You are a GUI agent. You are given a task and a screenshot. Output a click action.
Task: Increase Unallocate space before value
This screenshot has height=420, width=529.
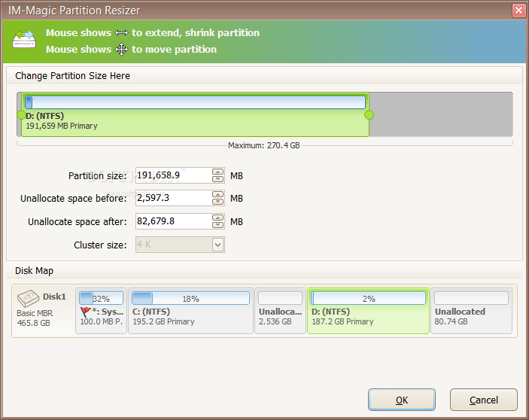point(218,195)
